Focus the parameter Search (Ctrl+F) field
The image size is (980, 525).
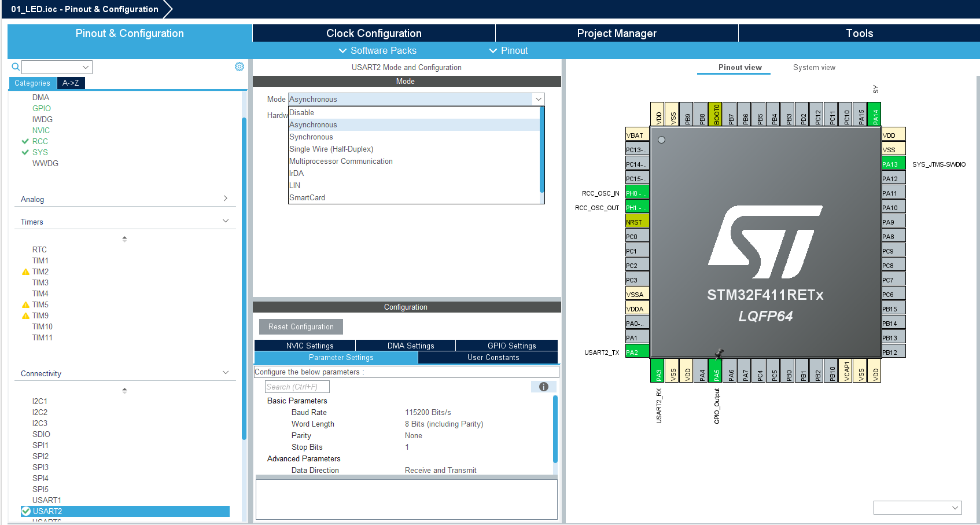coord(297,387)
